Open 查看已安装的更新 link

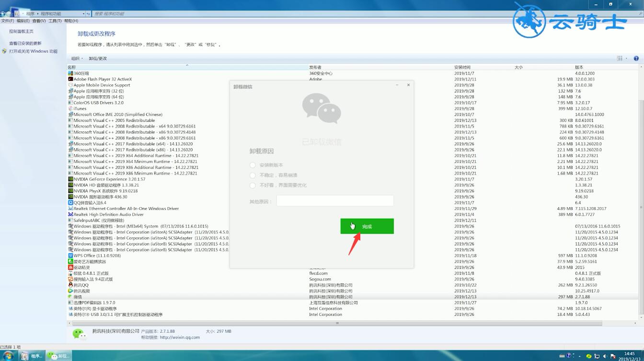click(25, 43)
